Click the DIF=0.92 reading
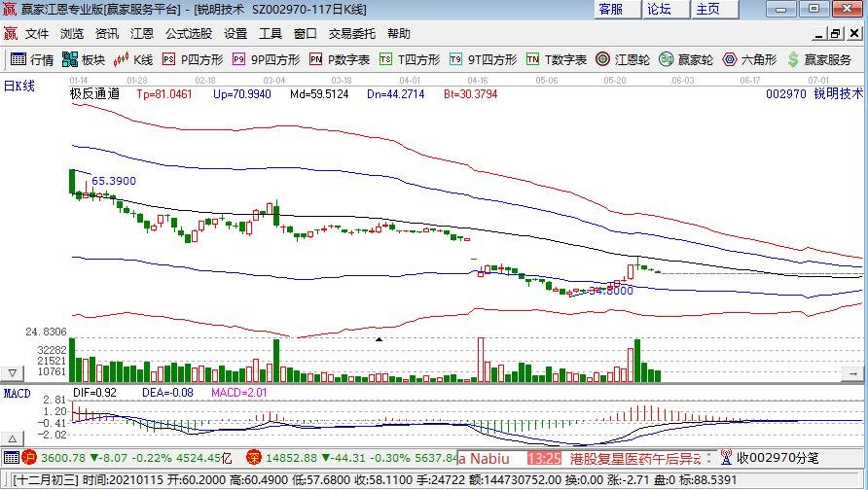 tap(94, 393)
